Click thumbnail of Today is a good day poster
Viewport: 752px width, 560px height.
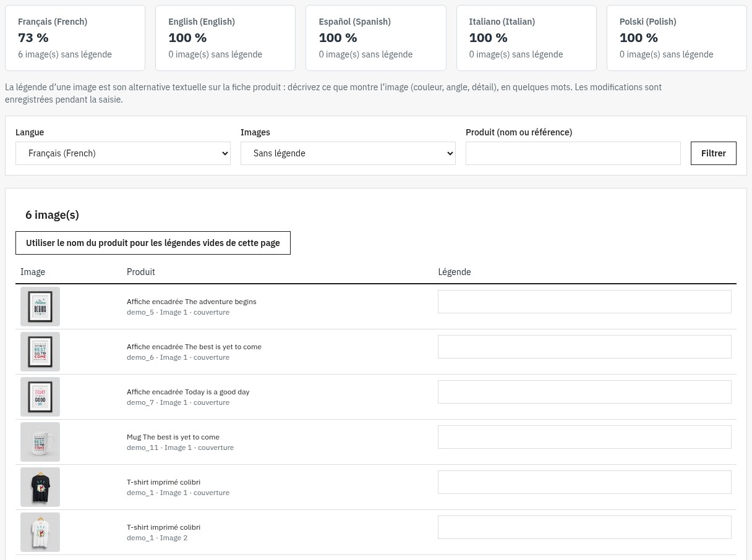(x=40, y=397)
